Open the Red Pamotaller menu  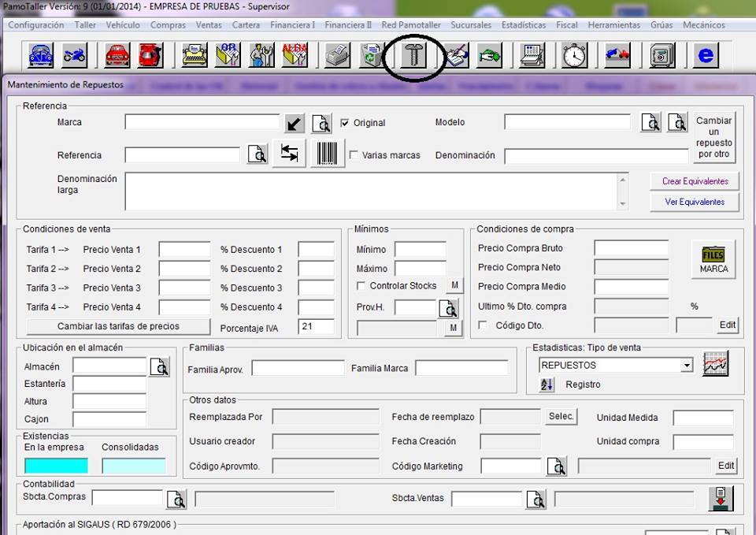tap(411, 25)
